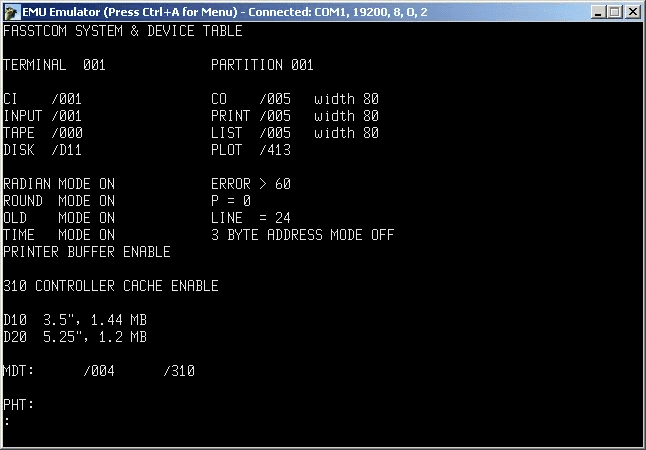Click the 'TIME MODE ON' line

(x=59, y=235)
